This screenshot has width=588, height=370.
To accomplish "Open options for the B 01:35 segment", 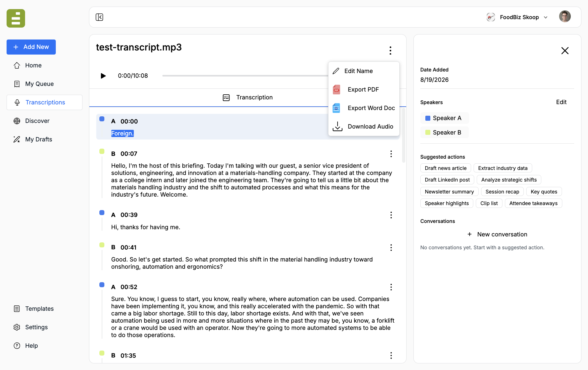I will pos(391,355).
